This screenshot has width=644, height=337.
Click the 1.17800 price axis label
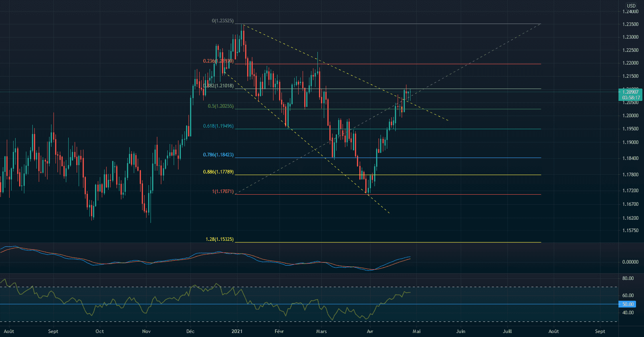coord(630,175)
